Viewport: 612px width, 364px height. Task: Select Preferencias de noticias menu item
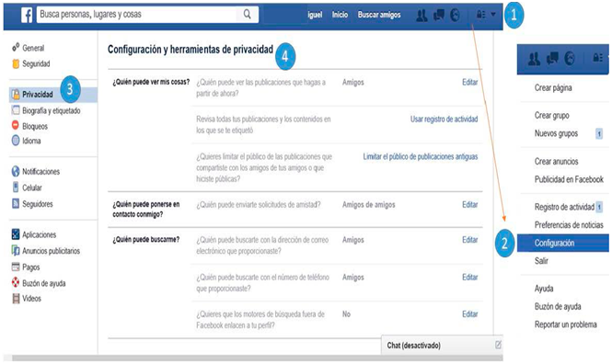[x=569, y=225]
